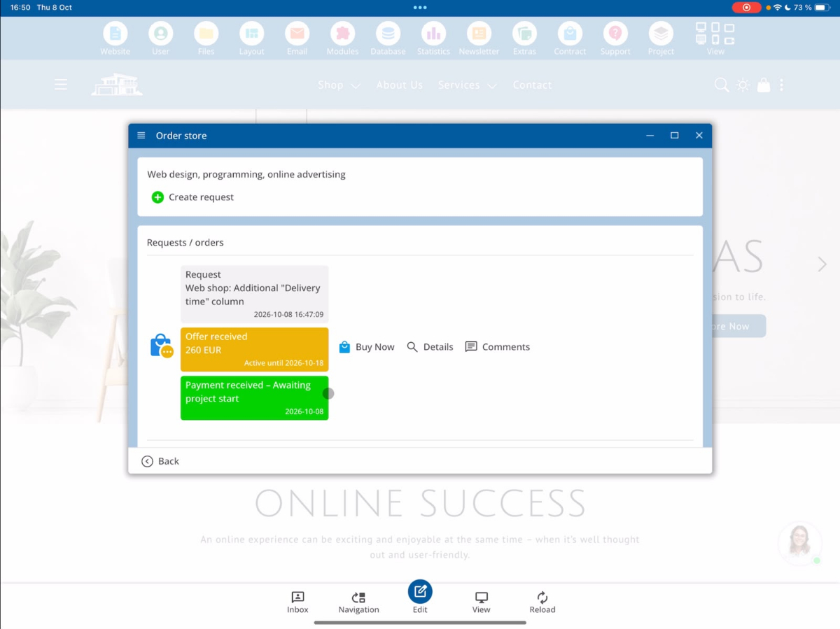Open the Statistics toolbar icon
The width and height of the screenshot is (840, 629).
(433, 34)
